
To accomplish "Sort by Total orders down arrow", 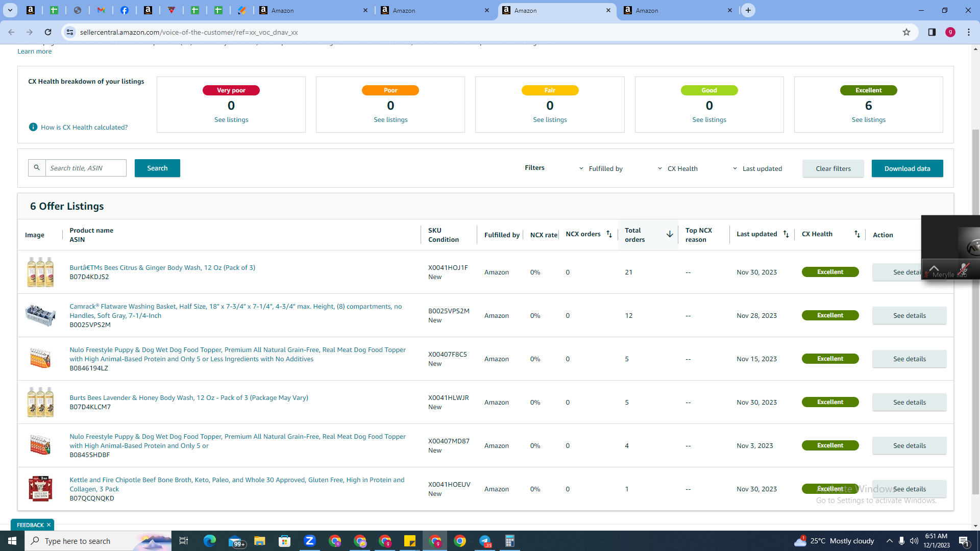I will (670, 234).
